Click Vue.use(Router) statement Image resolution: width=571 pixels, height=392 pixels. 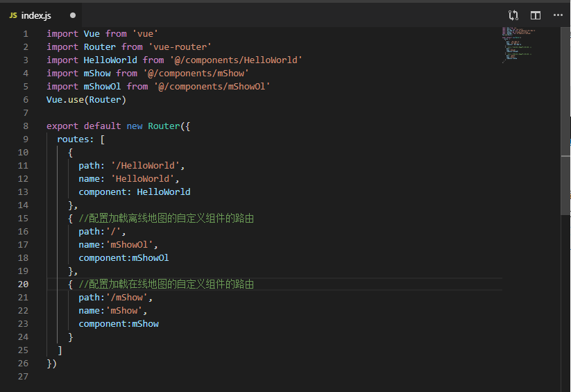pyautogui.click(x=86, y=100)
